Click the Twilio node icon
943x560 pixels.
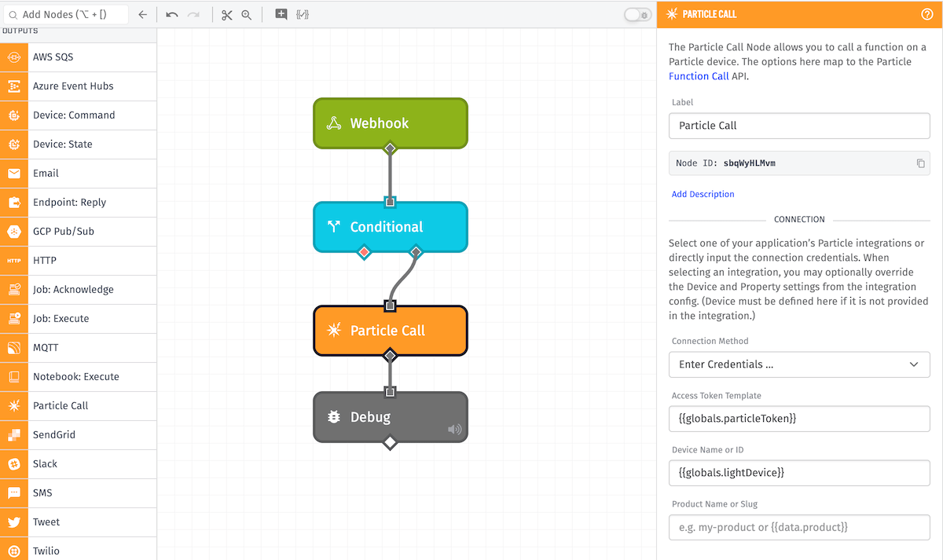tap(14, 551)
